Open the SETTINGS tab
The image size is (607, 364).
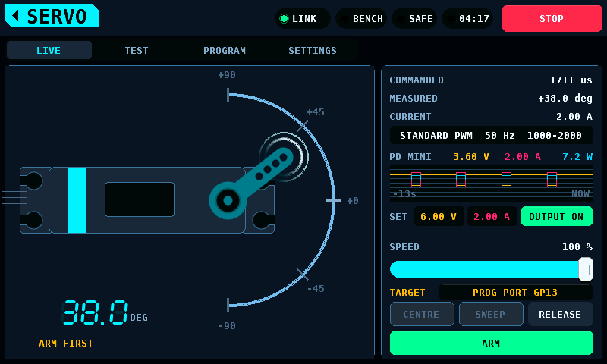click(313, 50)
